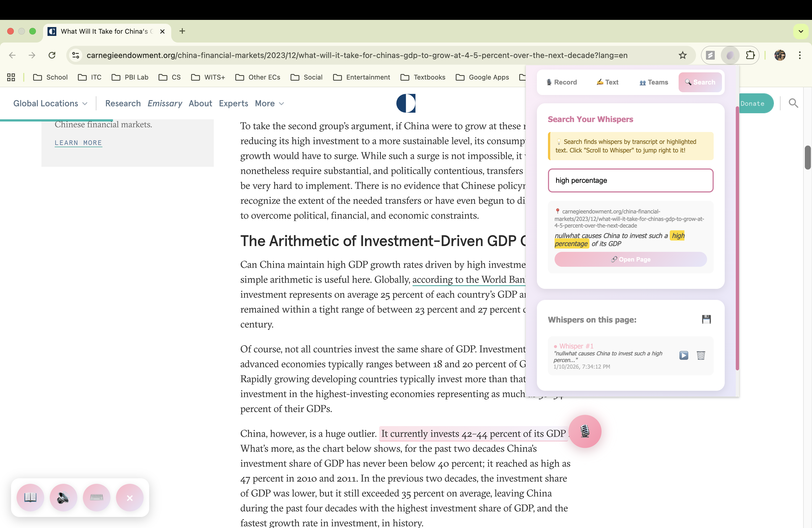Play Whisper #1 audio

point(683,355)
